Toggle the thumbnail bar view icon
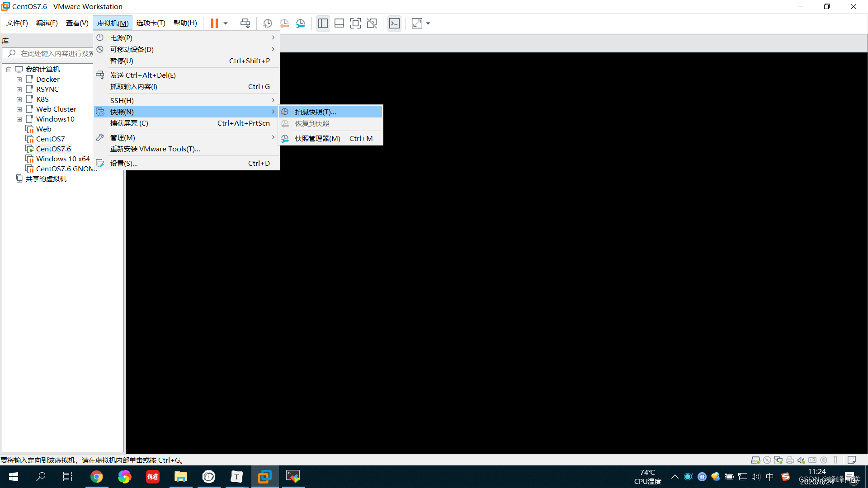868x488 pixels. 339,23
